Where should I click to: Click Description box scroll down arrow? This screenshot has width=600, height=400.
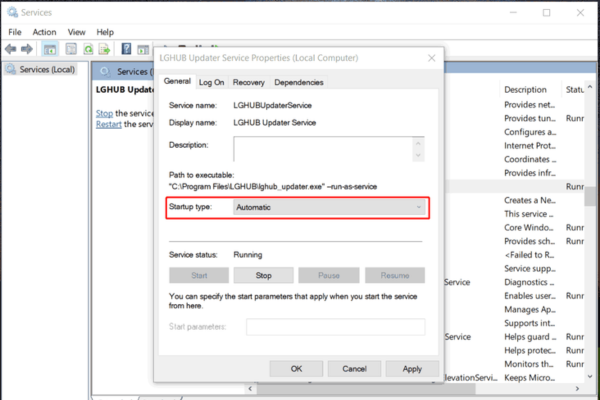coord(418,155)
